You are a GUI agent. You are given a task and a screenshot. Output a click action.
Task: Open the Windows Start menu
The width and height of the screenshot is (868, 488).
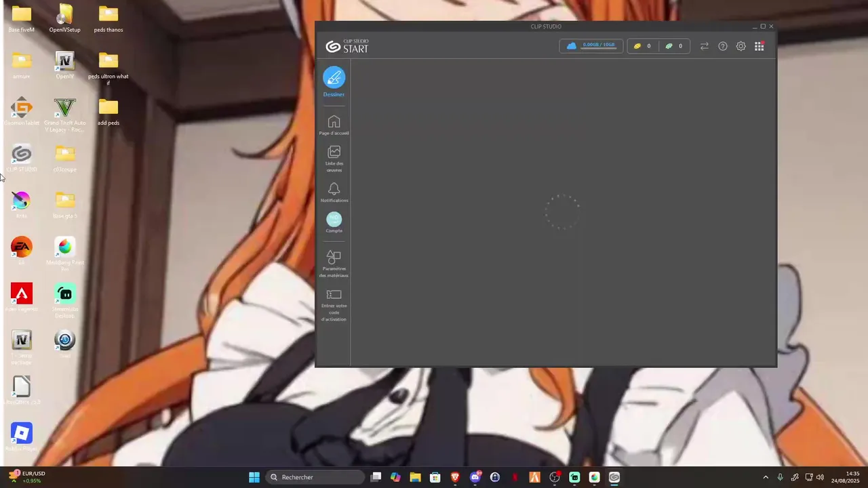click(x=254, y=477)
